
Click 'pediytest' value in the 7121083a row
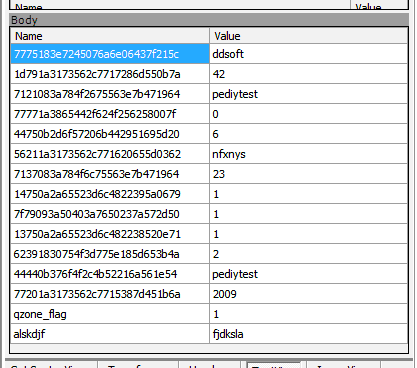[x=309, y=94]
